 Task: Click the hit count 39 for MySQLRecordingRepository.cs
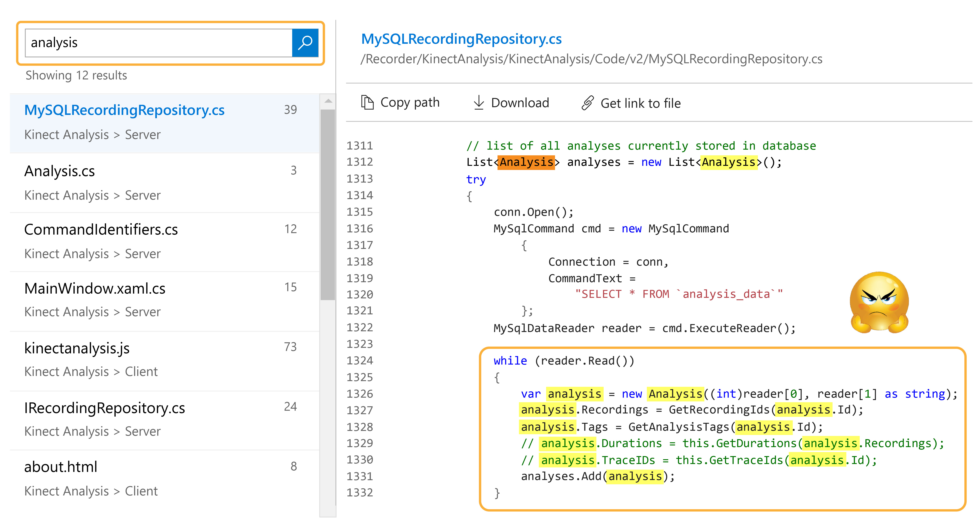[290, 110]
